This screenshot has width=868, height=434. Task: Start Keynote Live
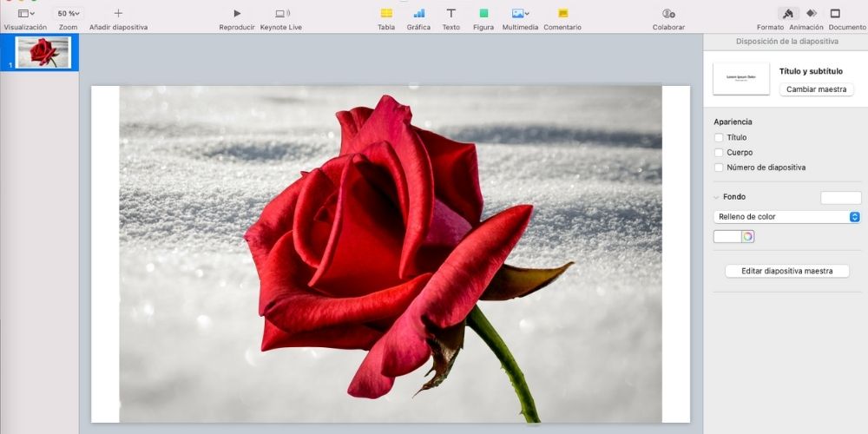(281, 13)
